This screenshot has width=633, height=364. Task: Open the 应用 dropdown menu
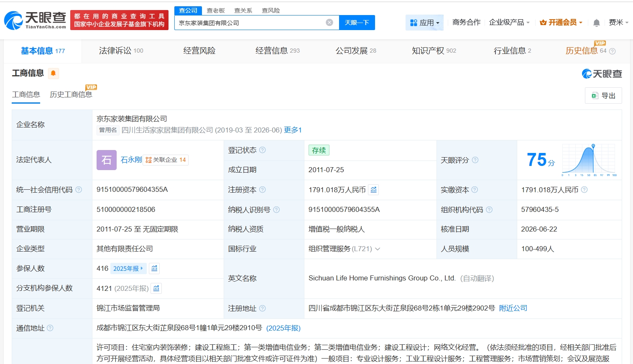pos(424,23)
